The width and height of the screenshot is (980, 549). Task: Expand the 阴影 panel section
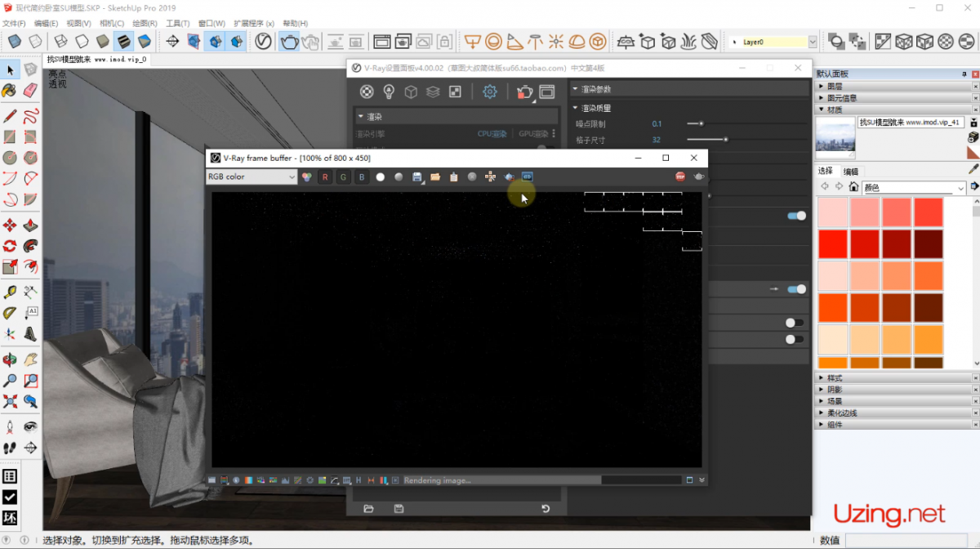point(835,390)
